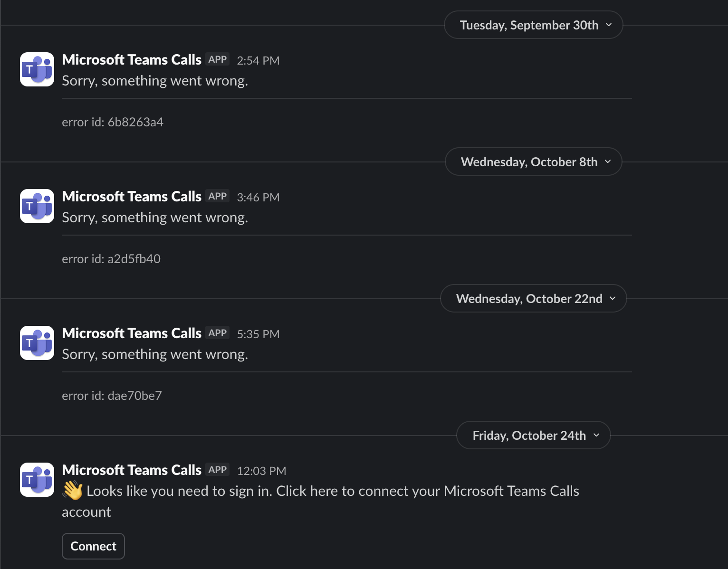Click Teams avatar on October 24th message
Screen dimensions: 728x569
pos(37,480)
